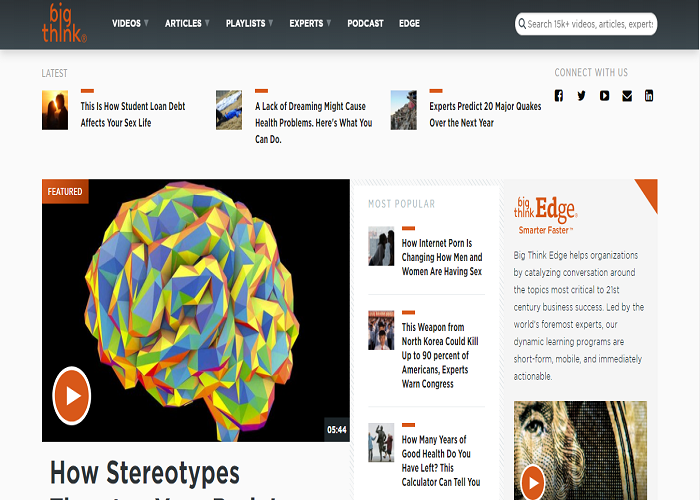This screenshot has width=700, height=500.
Task: Click the Twitter bird icon
Action: [x=581, y=96]
